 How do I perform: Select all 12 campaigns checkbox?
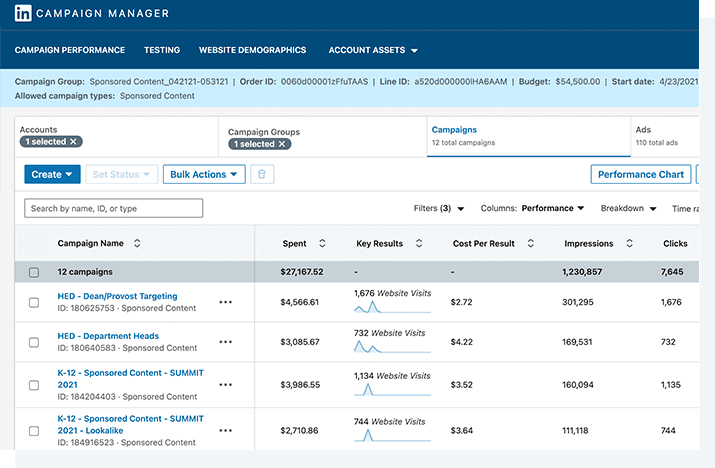coord(34,272)
